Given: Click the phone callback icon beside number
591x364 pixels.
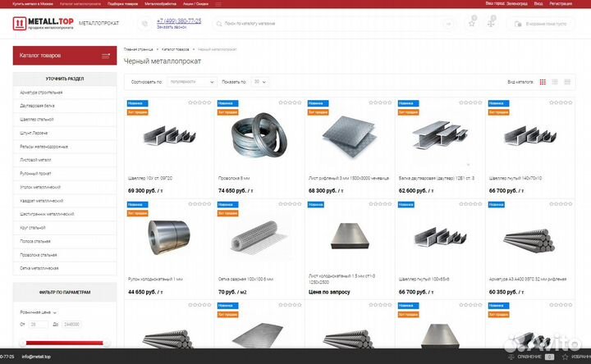Looking at the screenshot, I should pyautogui.click(x=144, y=24).
